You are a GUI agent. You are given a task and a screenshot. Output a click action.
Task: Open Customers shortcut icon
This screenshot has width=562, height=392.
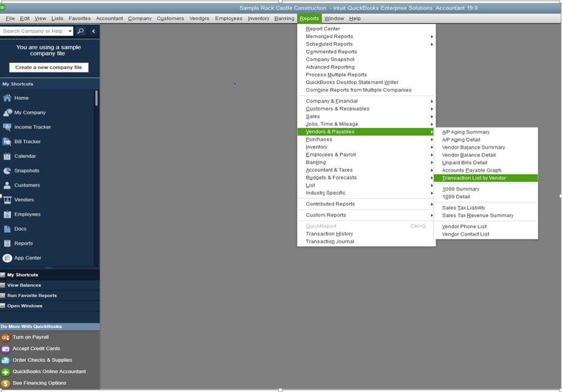(7, 185)
